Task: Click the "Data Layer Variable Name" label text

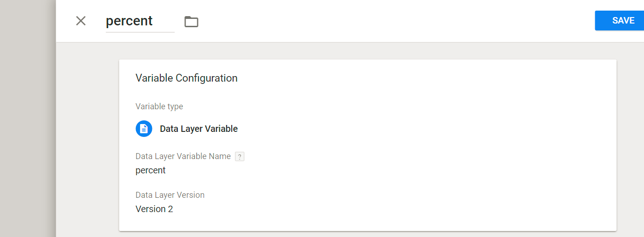Action: (x=183, y=156)
